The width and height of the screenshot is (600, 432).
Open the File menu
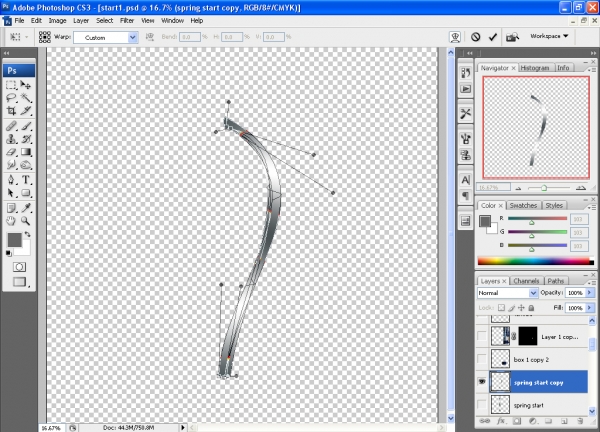tap(19, 21)
